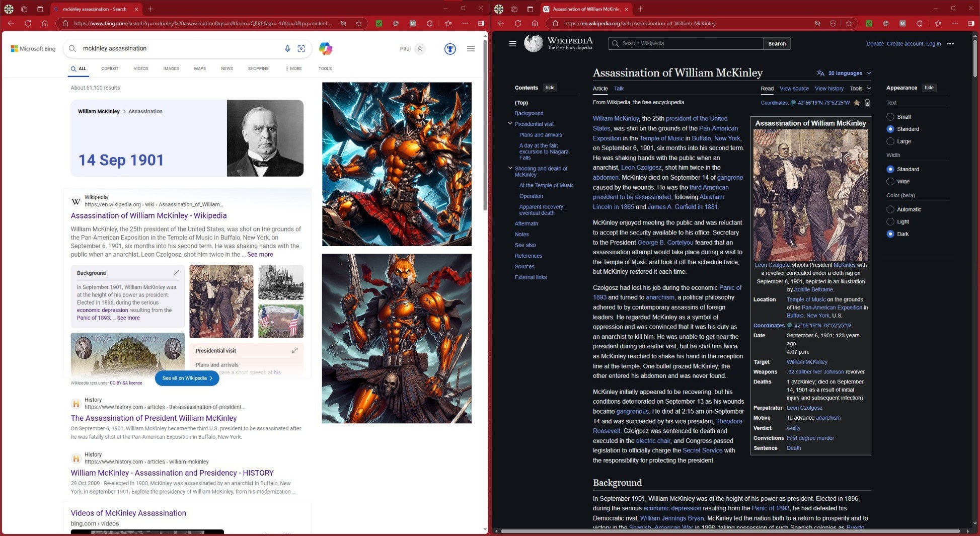Open the 20 languages dropdown

pyautogui.click(x=844, y=73)
